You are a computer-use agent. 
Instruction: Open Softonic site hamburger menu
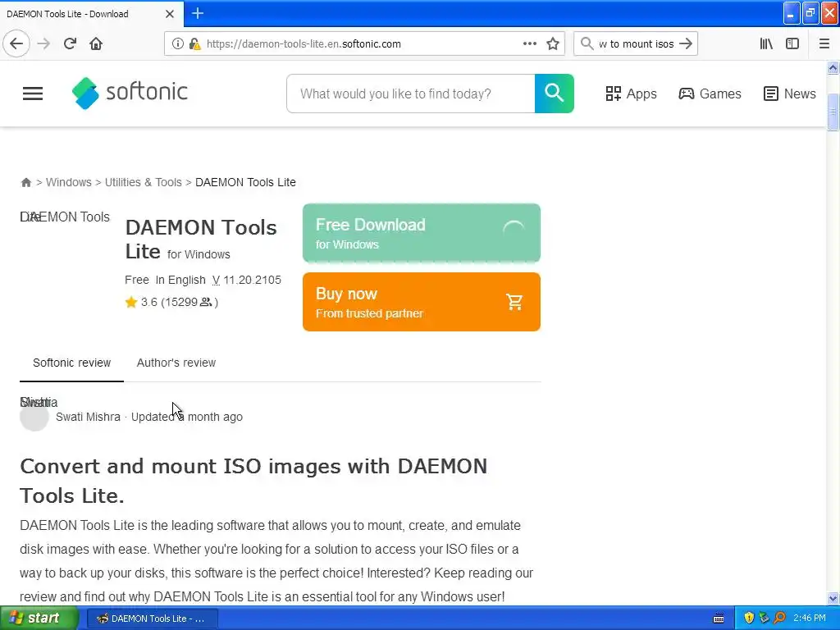[x=33, y=94]
